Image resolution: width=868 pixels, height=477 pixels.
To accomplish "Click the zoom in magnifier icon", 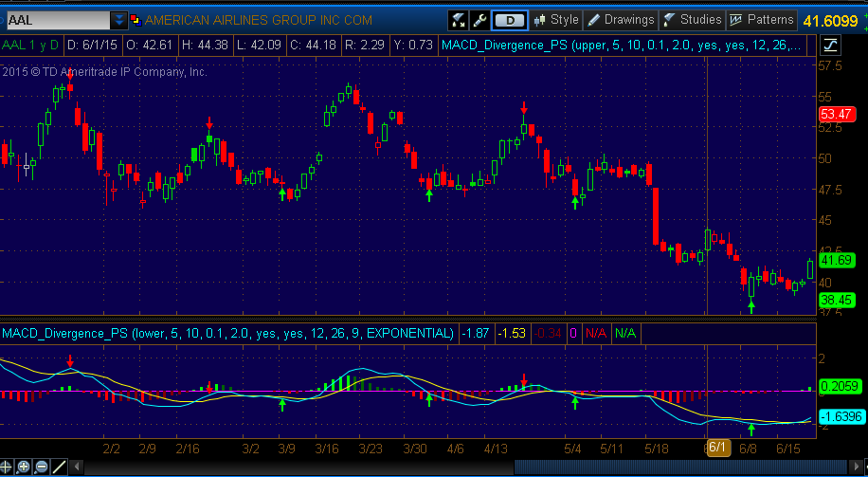I will [x=23, y=467].
